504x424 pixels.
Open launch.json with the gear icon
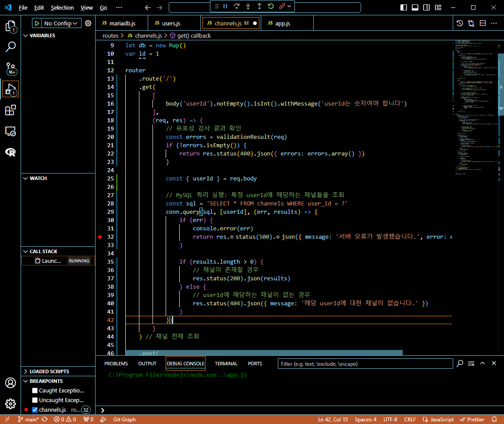pyautogui.click(x=88, y=23)
